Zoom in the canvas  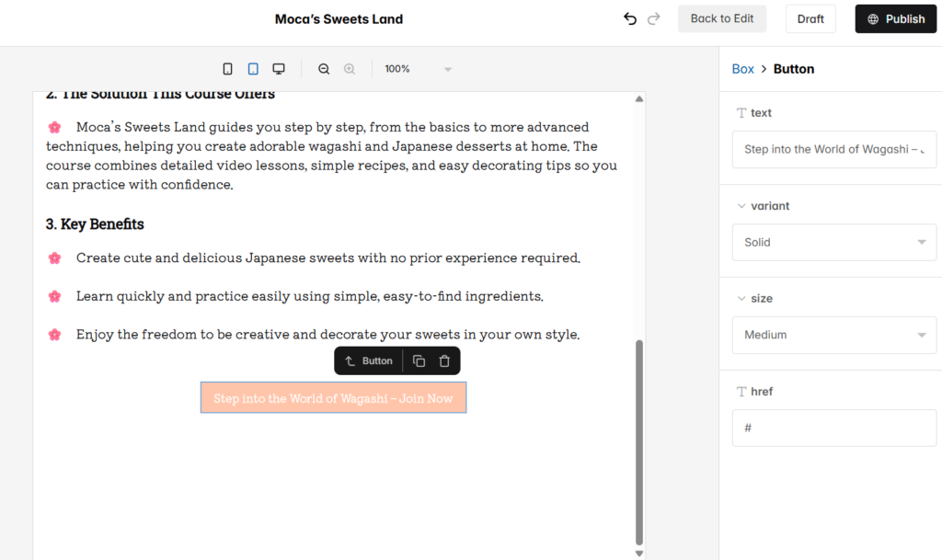click(350, 69)
